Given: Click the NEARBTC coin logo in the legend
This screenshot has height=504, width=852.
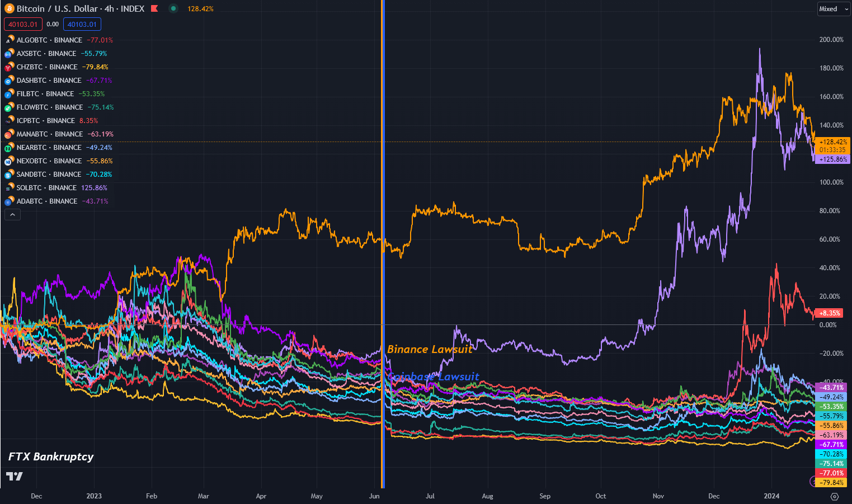Looking at the screenshot, I should (x=9, y=147).
